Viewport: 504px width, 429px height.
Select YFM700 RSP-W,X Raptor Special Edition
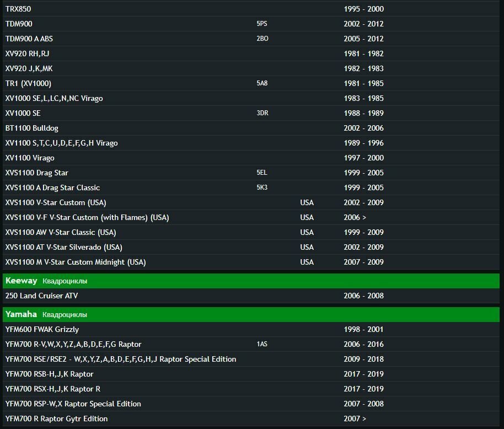click(x=73, y=404)
